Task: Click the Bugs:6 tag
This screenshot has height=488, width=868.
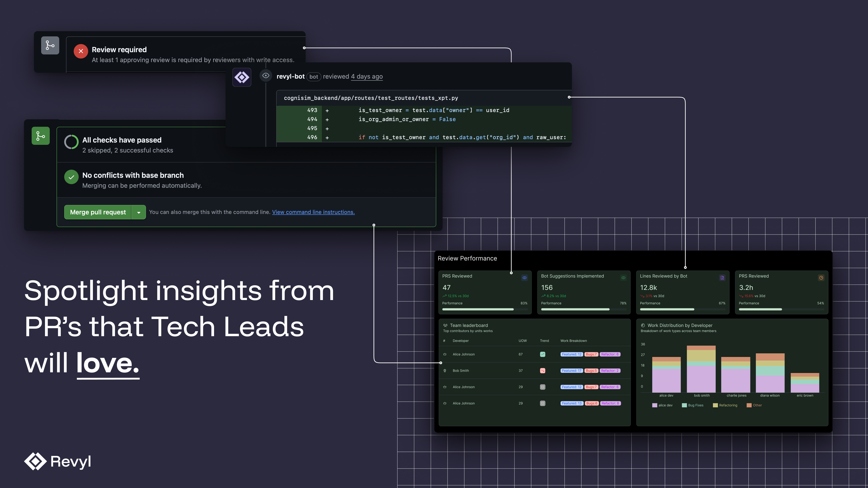Action: (592, 403)
